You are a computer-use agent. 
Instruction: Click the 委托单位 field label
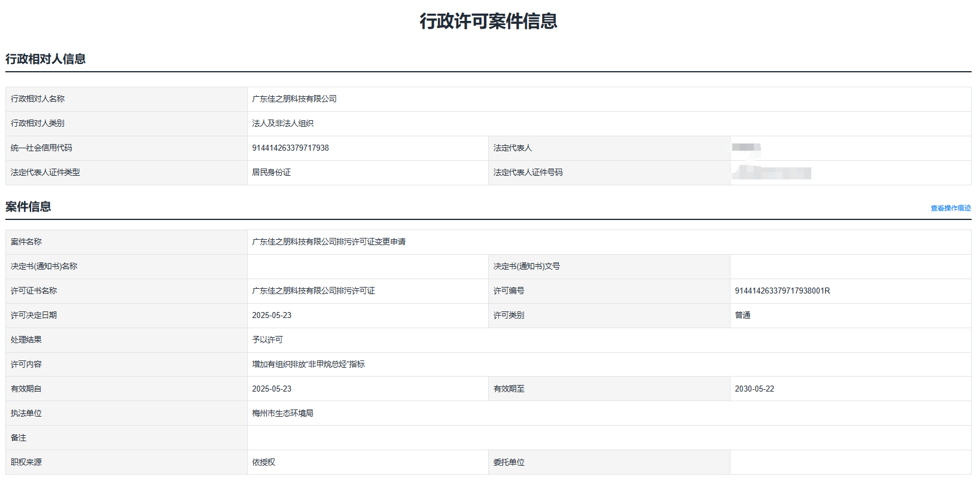click(x=509, y=463)
